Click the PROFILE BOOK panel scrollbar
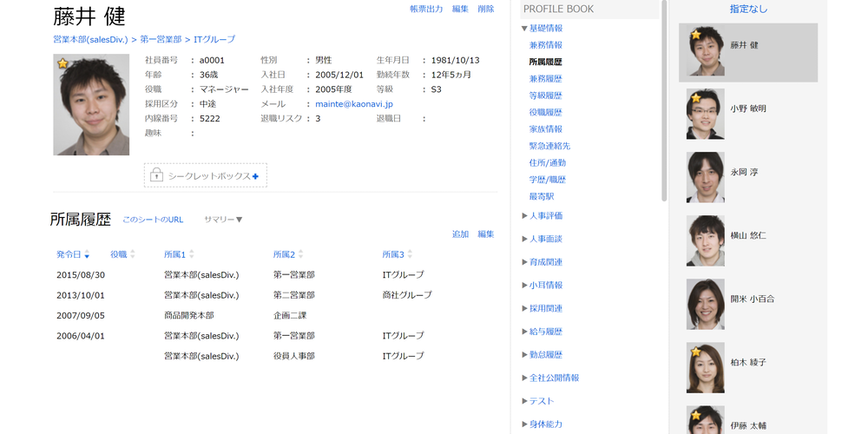 664,101
